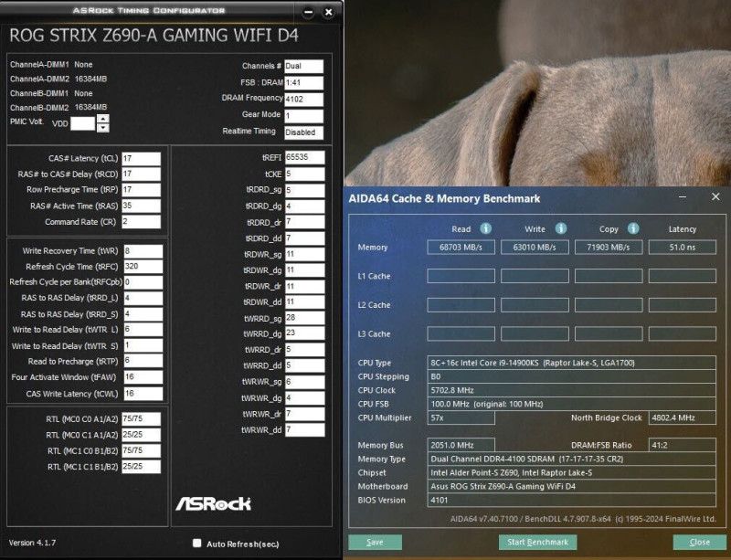Click the tRFCpb value field
Image resolution: width=731 pixels, height=560 pixels.
pos(143,282)
